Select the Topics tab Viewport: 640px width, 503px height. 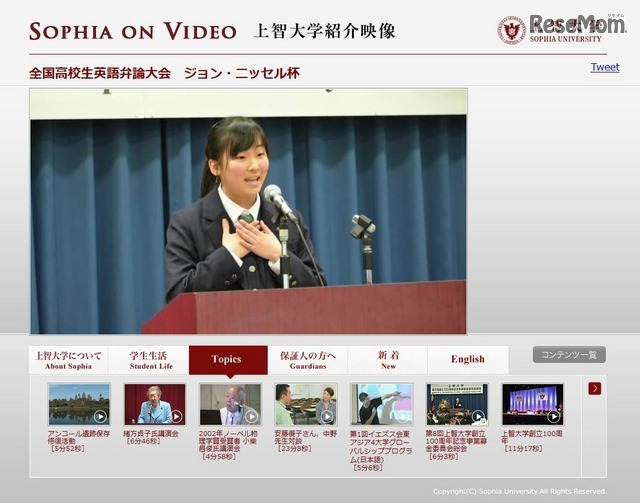click(228, 360)
